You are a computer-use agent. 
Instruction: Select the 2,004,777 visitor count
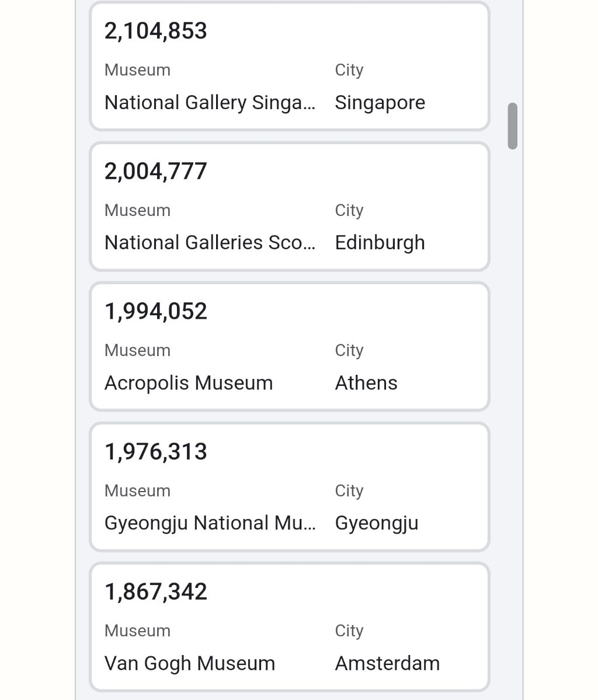tap(155, 172)
